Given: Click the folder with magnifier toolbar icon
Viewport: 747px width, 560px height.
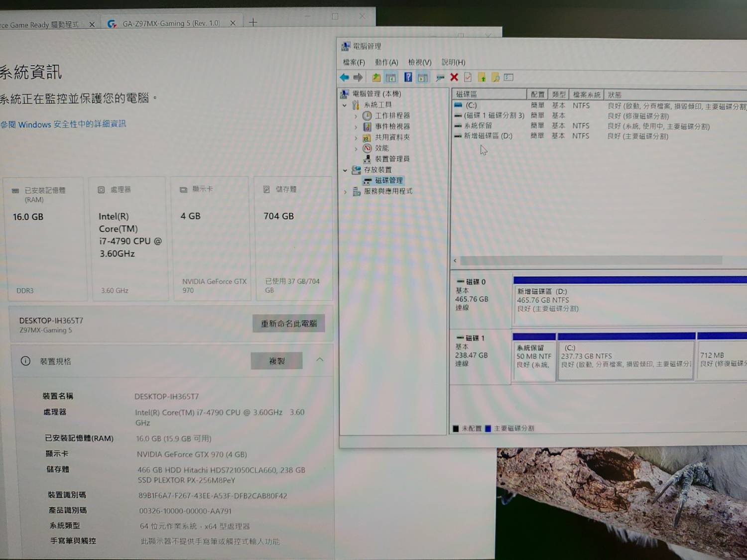Looking at the screenshot, I should [496, 77].
